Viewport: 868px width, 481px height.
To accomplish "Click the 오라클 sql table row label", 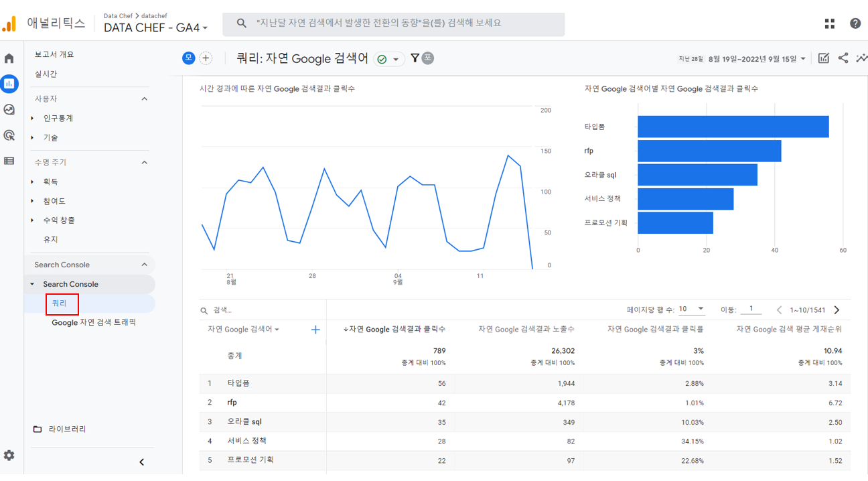I will (x=244, y=421).
